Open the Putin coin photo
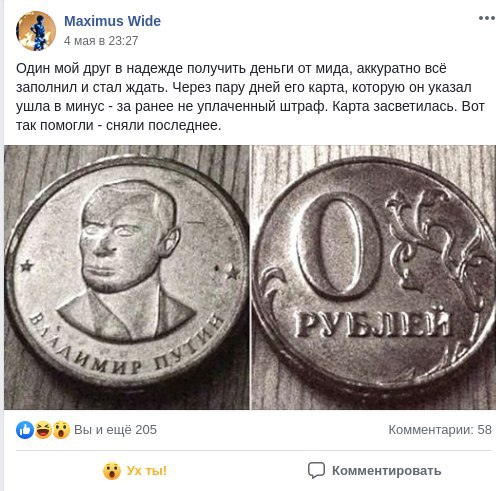 [x=127, y=277]
